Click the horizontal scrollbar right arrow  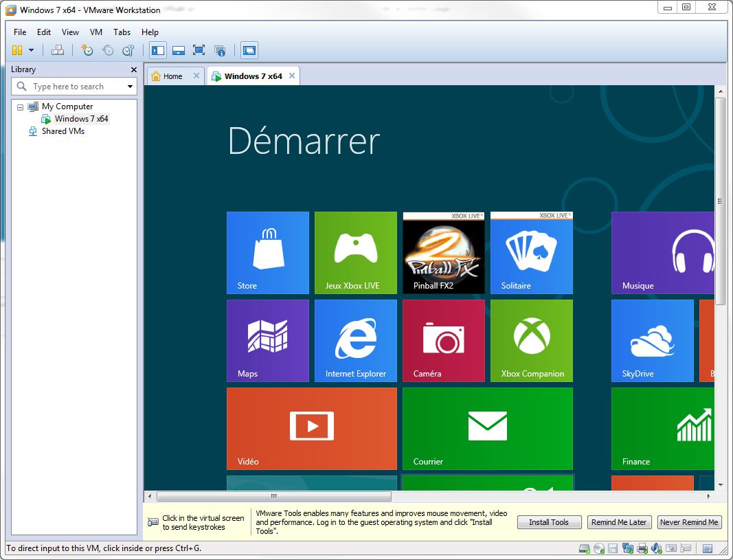709,496
